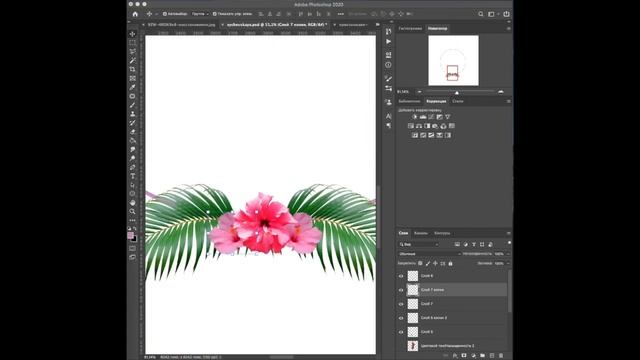
Task: Add a Hue/Saturation adjustment layer
Action: pos(411,126)
